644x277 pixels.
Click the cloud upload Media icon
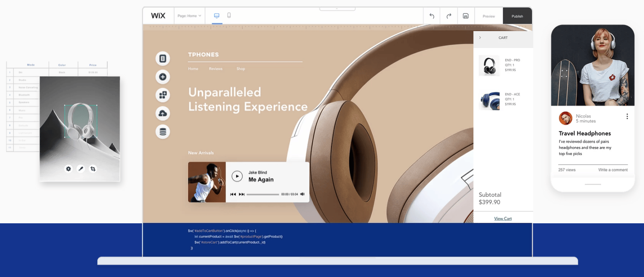163,113
